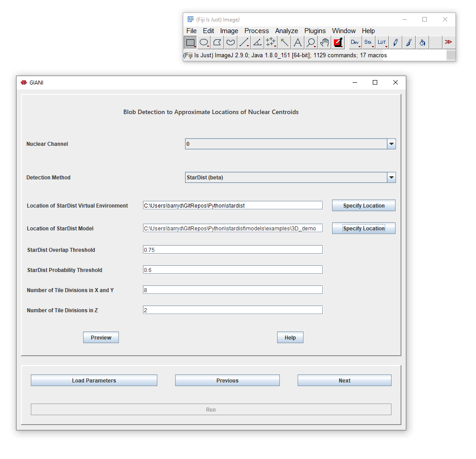Expand the Nuclear Channel dropdown

(392, 144)
